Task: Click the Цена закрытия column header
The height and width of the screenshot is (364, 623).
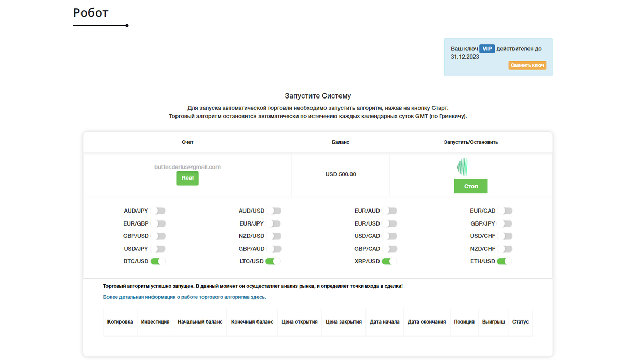Action: 344,321
